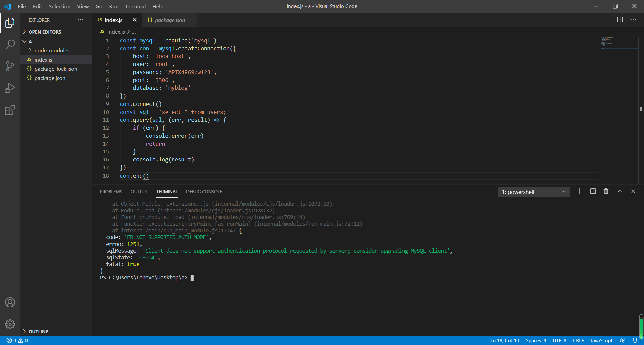This screenshot has height=345, width=644.
Task: Open the Go menu
Action: [x=99, y=6]
